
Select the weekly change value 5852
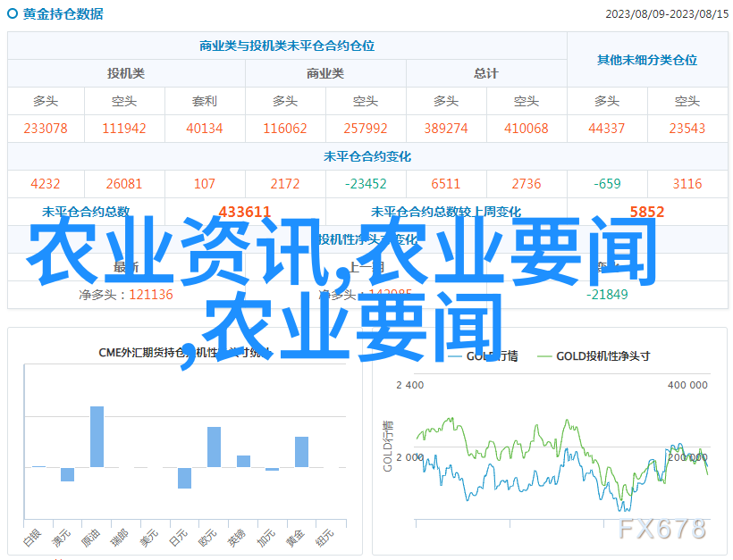tap(647, 212)
